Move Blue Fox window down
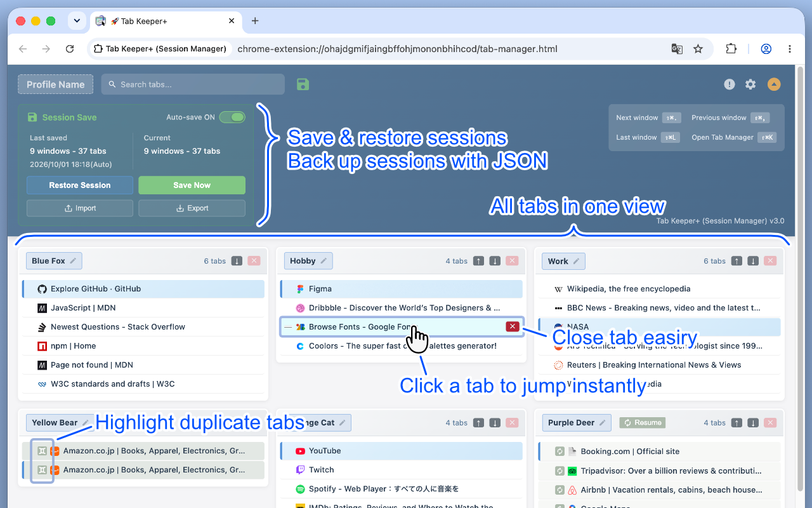The height and width of the screenshot is (508, 812). pyautogui.click(x=237, y=261)
